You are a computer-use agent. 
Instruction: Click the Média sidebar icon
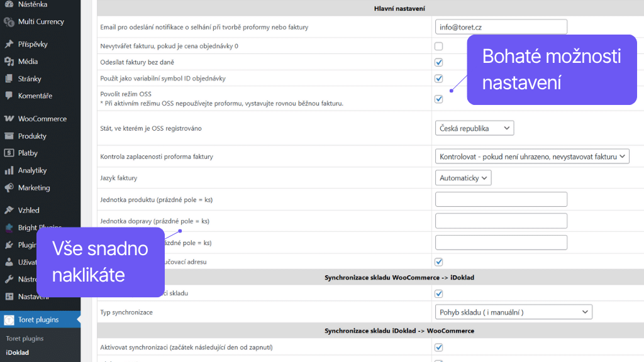pos(9,62)
